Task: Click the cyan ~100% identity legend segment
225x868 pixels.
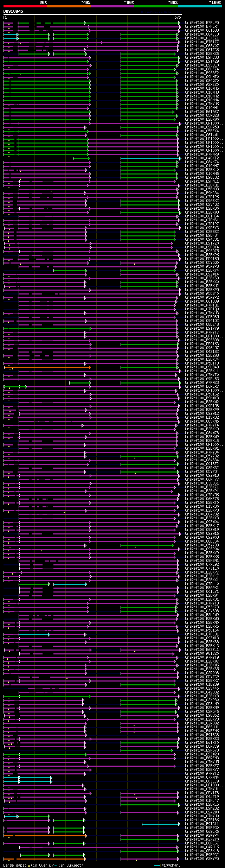Action: click(x=199, y=6)
